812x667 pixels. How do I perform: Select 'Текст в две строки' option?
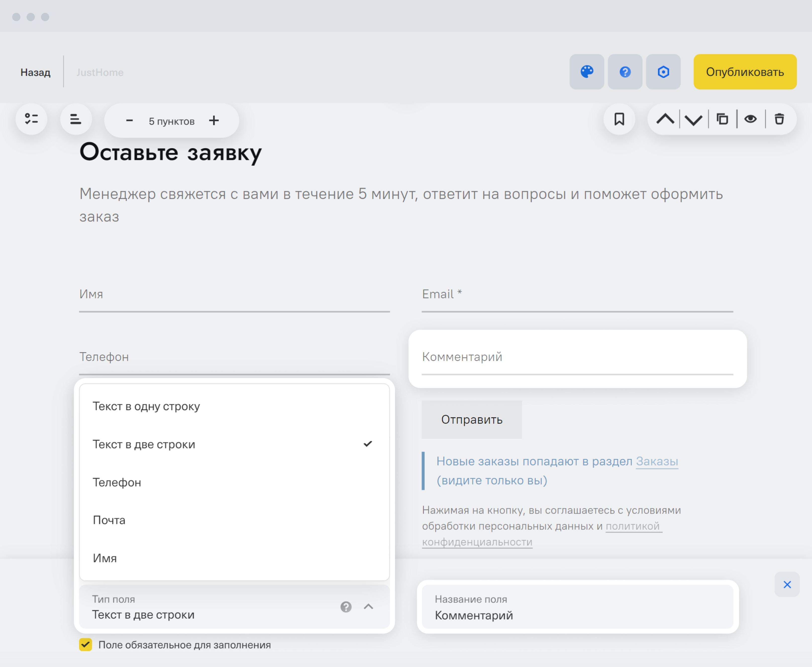(234, 444)
